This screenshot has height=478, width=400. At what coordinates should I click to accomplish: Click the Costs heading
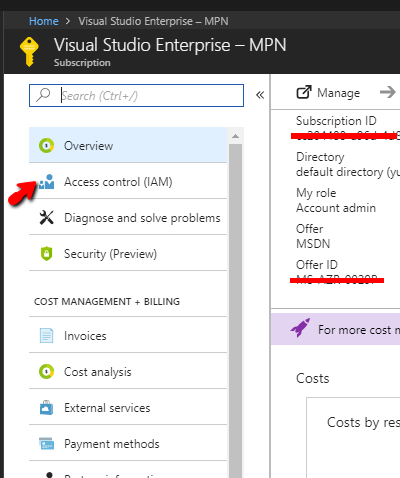coord(312,378)
